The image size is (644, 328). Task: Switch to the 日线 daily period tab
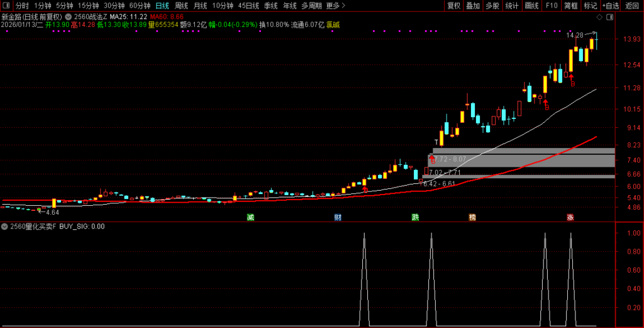(x=162, y=6)
